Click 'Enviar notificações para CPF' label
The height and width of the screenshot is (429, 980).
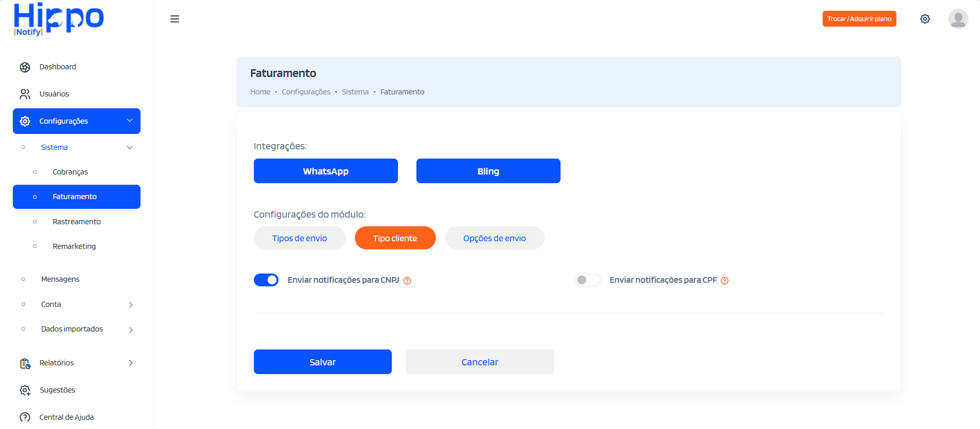tap(663, 280)
